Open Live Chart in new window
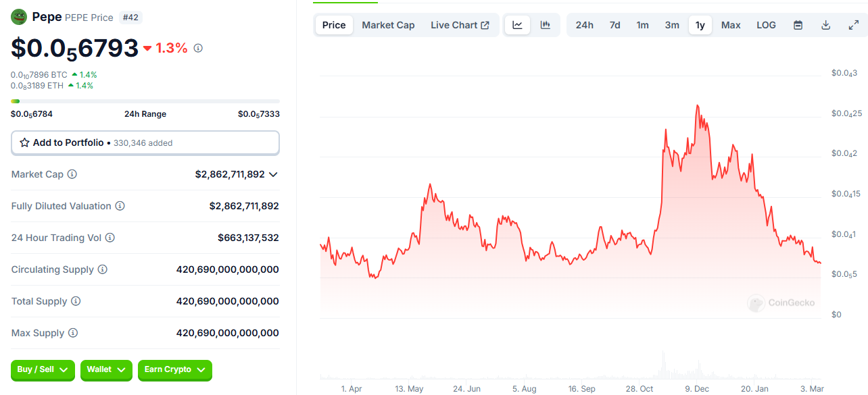Screen dimensions: 868x395 [x=460, y=25]
